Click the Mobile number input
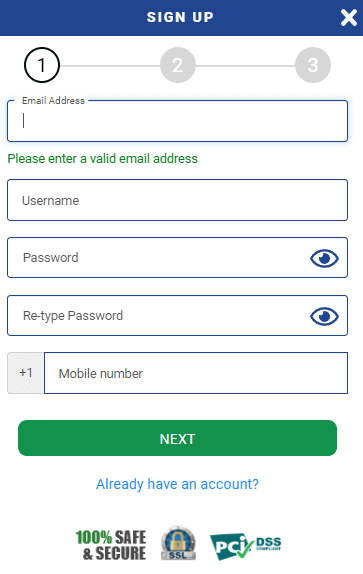363x574 pixels. click(x=196, y=373)
